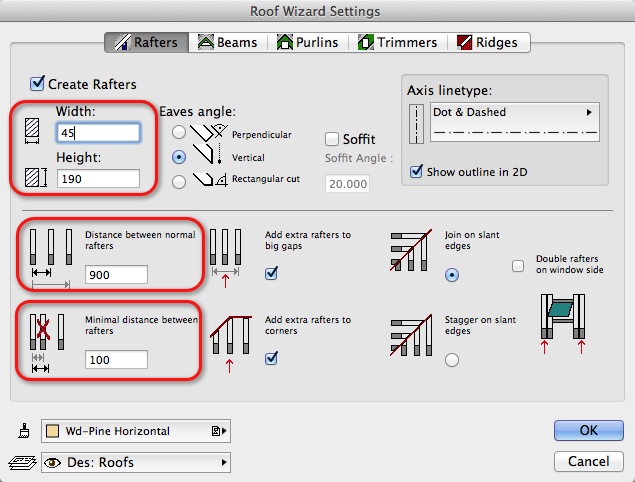Click the rafter Width input field
The image size is (635, 482).
pos(98,133)
